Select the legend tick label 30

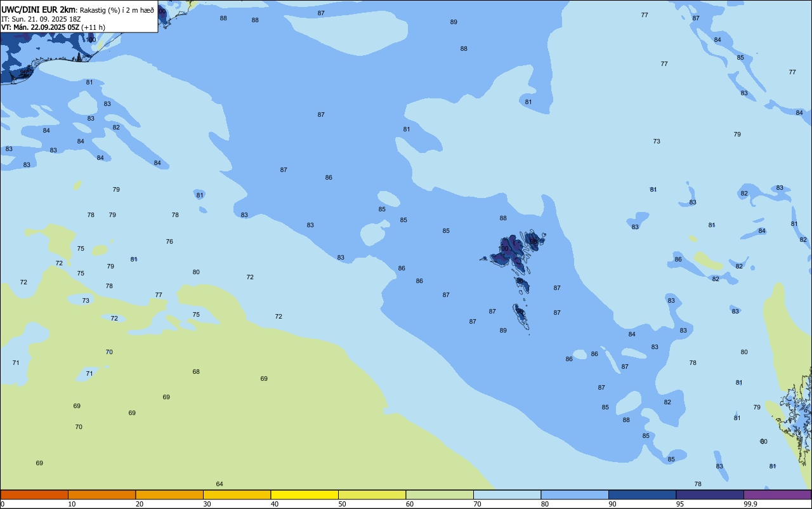tap(207, 504)
